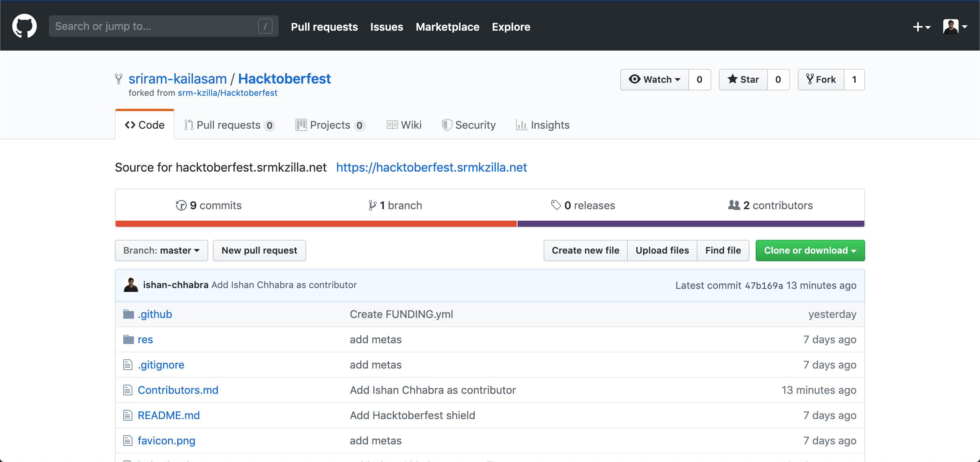
Task: Click the New pull request button
Action: point(259,251)
